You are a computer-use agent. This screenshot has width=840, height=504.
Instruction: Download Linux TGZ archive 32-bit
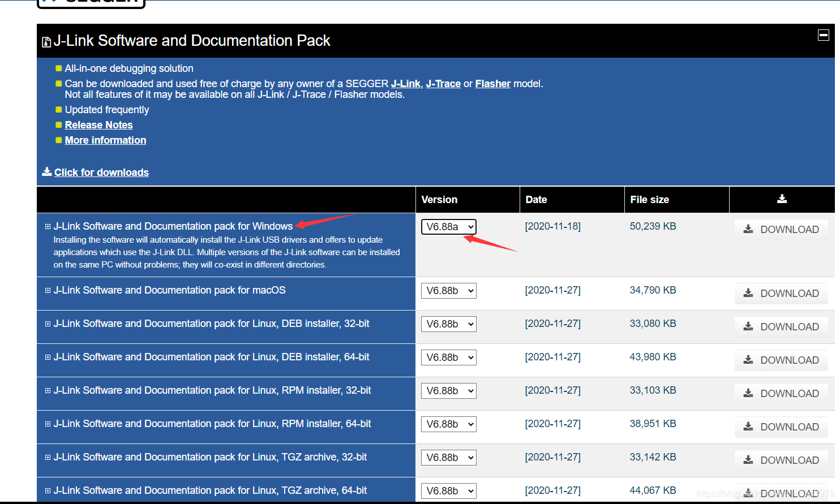point(781,460)
